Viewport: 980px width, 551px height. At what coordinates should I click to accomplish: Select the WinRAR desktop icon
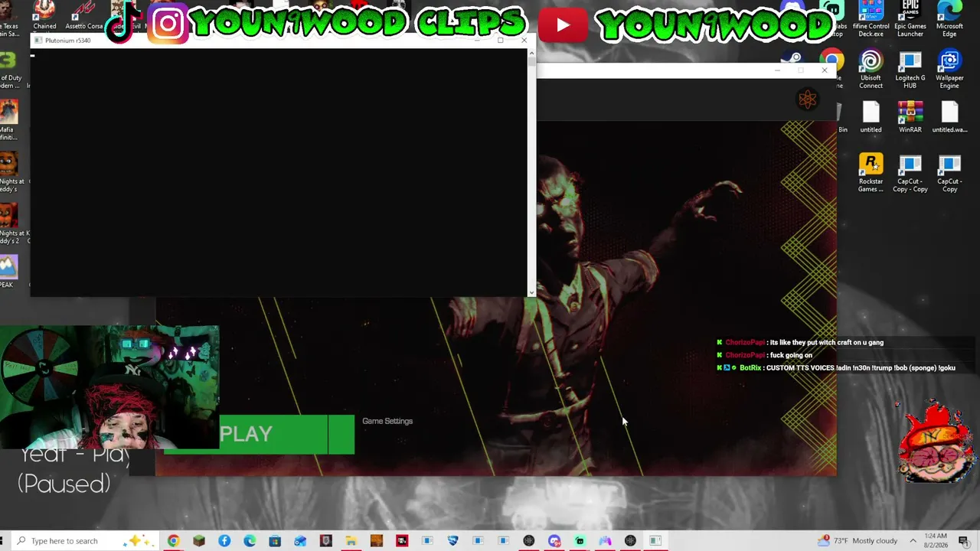click(x=910, y=118)
